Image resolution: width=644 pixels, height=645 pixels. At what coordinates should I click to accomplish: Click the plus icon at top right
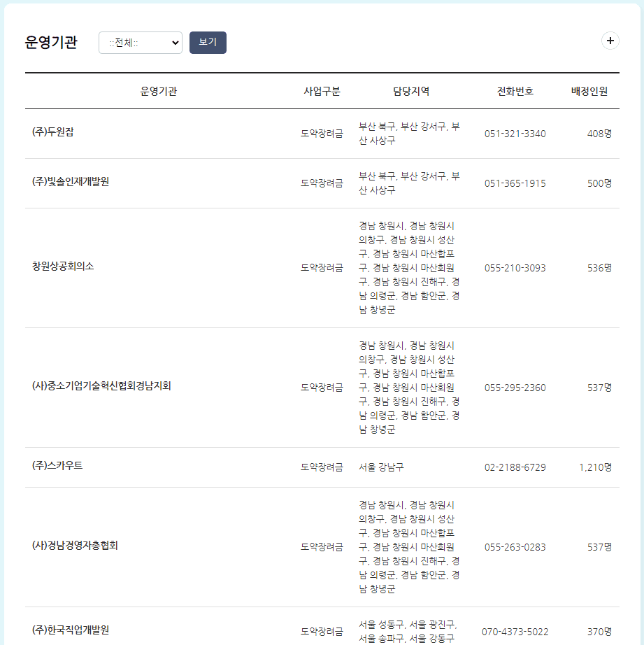(610, 41)
